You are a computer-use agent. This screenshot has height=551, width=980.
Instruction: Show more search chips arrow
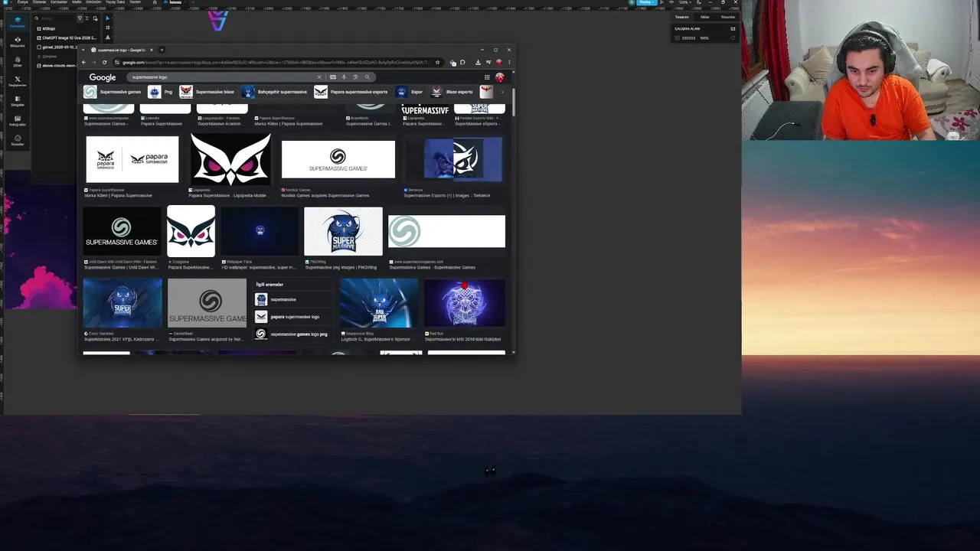[x=502, y=92]
